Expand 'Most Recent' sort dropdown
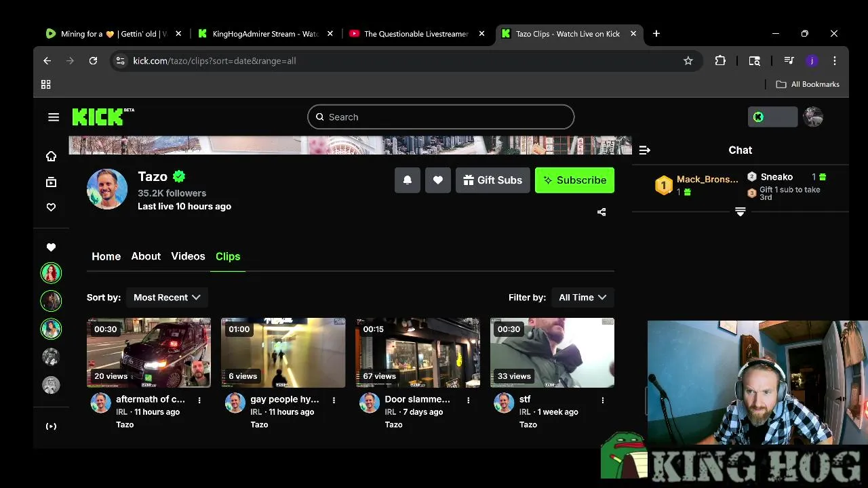 pyautogui.click(x=167, y=298)
